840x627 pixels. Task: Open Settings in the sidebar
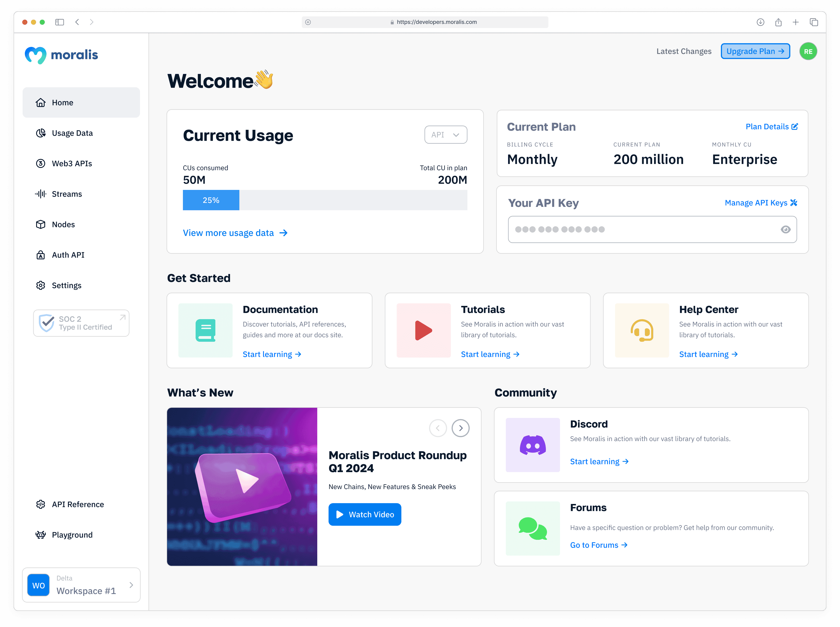click(81, 285)
